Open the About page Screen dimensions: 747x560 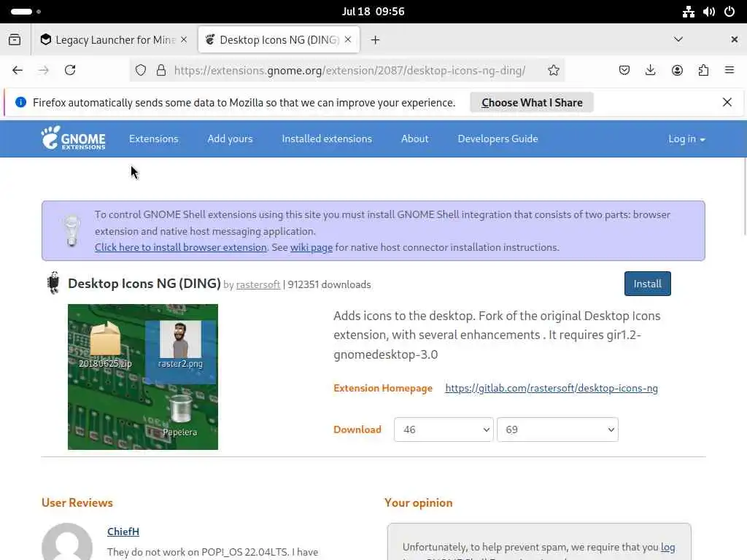pyautogui.click(x=414, y=139)
